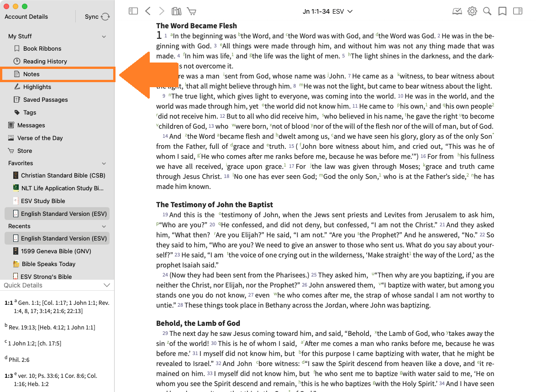Select ESV Study Bible in Favorites
The image size is (536, 392).
43,201
